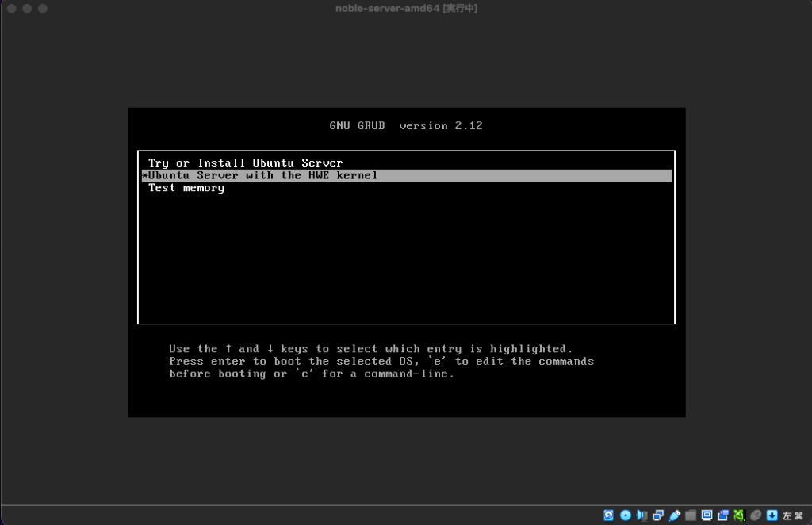Click the mouse integration indicator icon
Screen dimensions: 812x525
point(756,515)
